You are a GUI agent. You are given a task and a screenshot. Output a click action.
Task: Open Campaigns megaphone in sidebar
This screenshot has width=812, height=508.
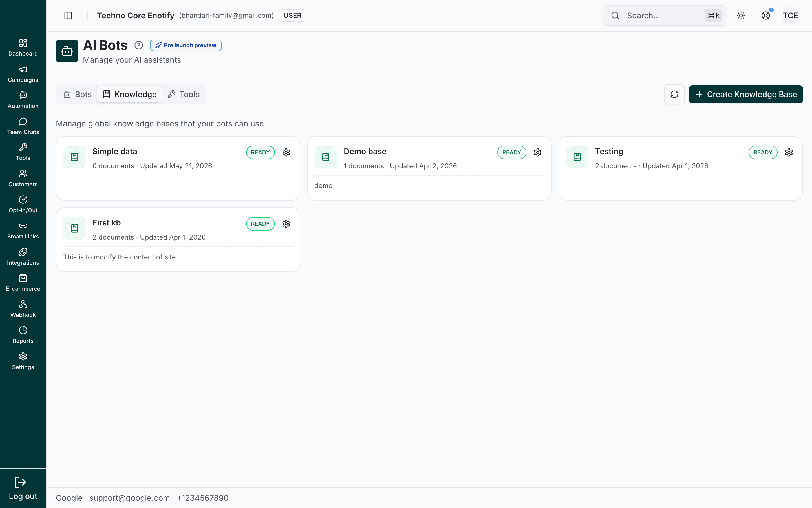point(23,74)
